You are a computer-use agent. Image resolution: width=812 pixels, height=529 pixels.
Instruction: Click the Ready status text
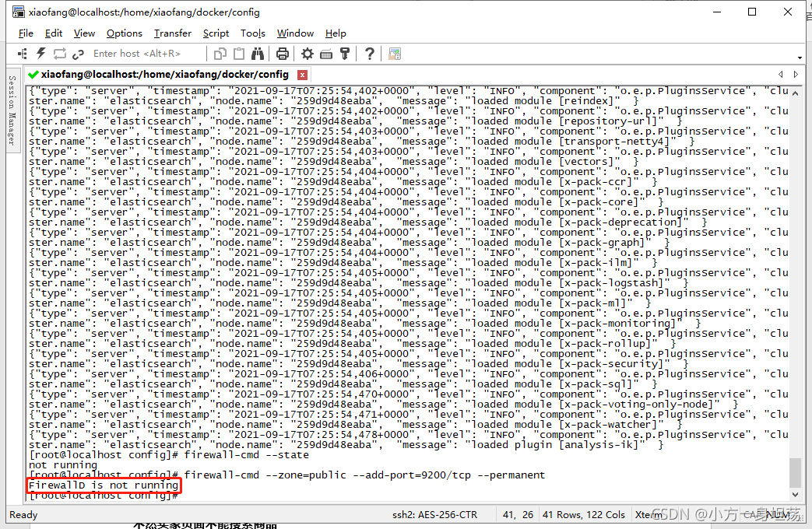[x=23, y=515]
